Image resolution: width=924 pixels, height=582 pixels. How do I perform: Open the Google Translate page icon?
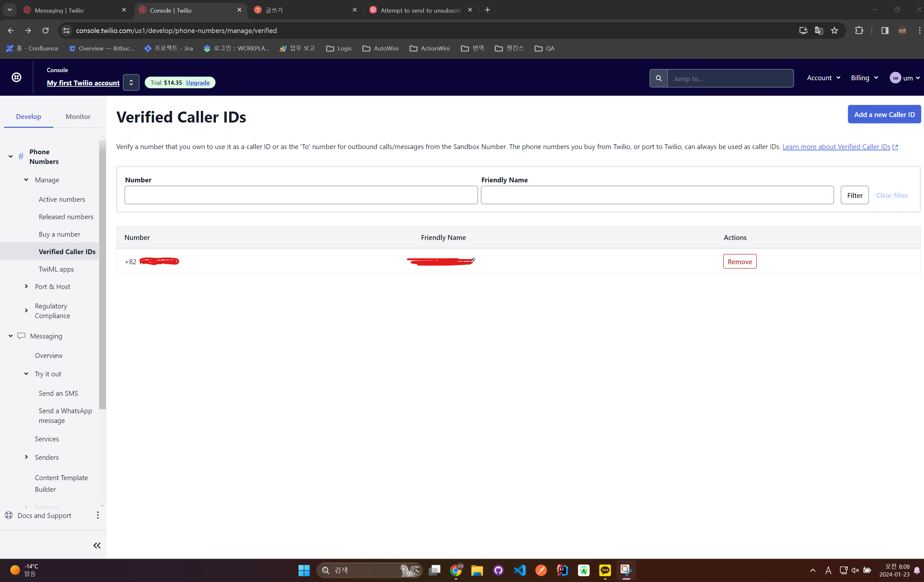818,31
